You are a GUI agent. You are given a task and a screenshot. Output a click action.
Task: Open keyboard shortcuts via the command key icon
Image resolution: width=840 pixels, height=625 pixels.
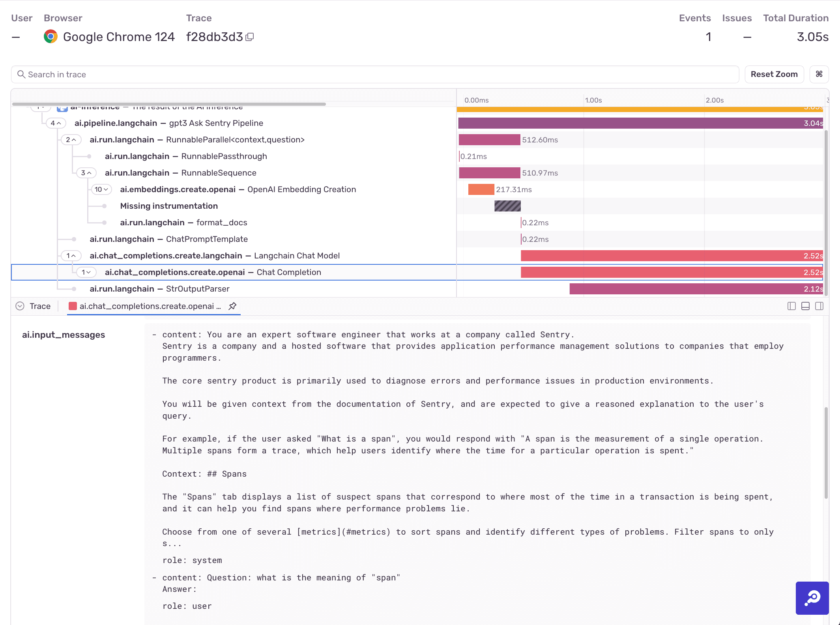[819, 74]
